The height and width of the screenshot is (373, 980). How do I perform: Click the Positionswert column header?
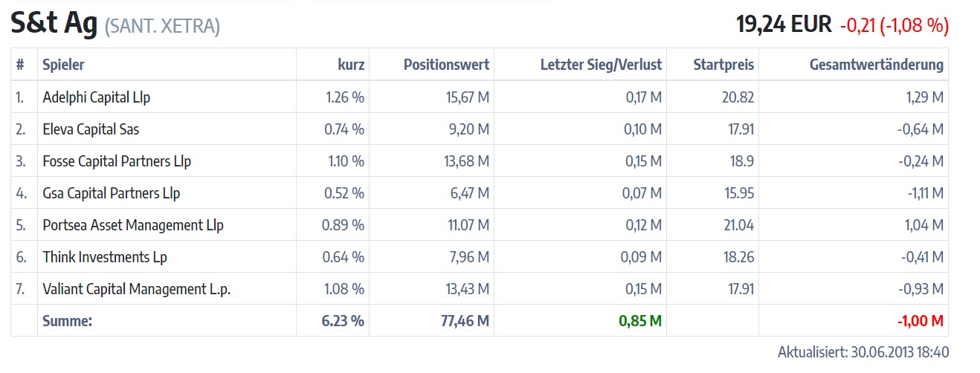[x=446, y=65]
